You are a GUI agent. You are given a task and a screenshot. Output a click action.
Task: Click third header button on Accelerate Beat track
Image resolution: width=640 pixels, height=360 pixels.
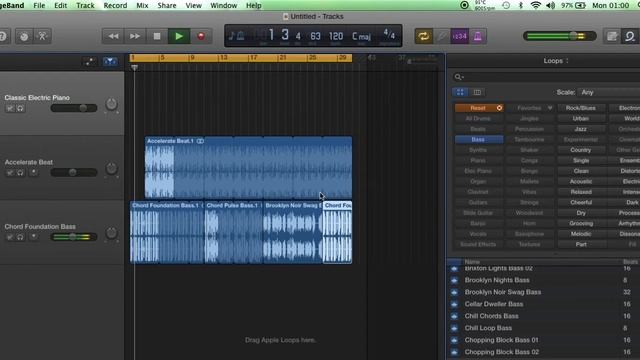point(34,173)
